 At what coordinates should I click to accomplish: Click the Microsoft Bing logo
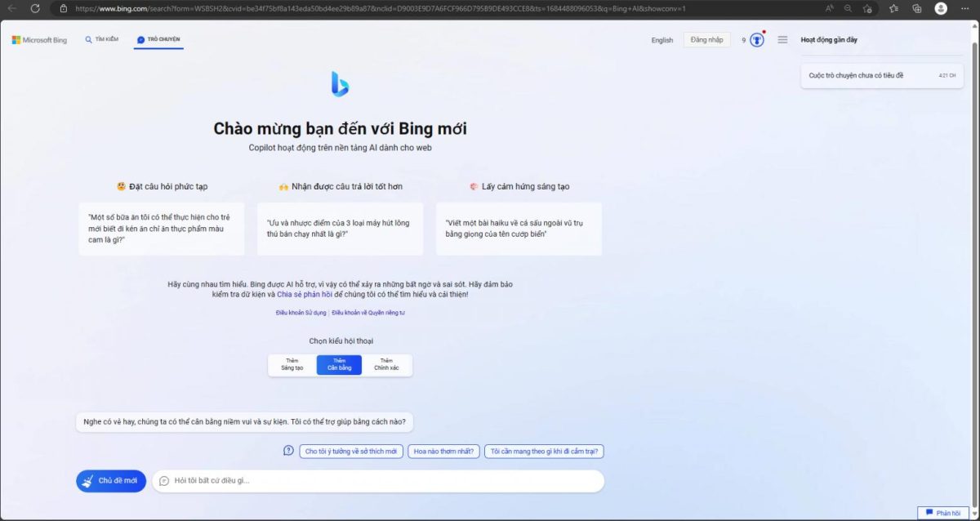(39, 40)
